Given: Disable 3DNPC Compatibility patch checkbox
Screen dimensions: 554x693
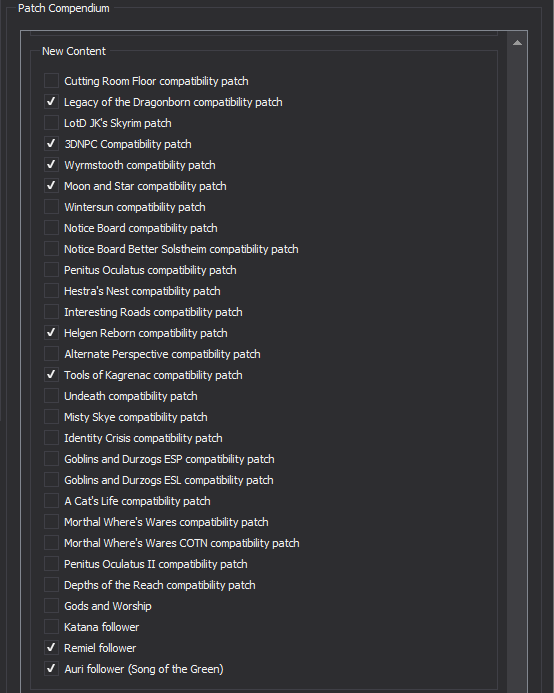Looking at the screenshot, I should point(51,144).
